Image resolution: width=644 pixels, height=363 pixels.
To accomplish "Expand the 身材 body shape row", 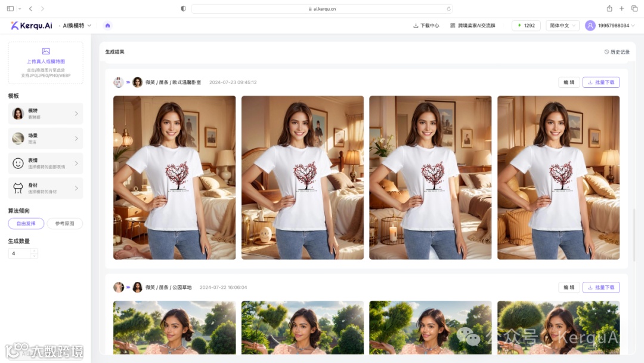I will click(x=45, y=188).
